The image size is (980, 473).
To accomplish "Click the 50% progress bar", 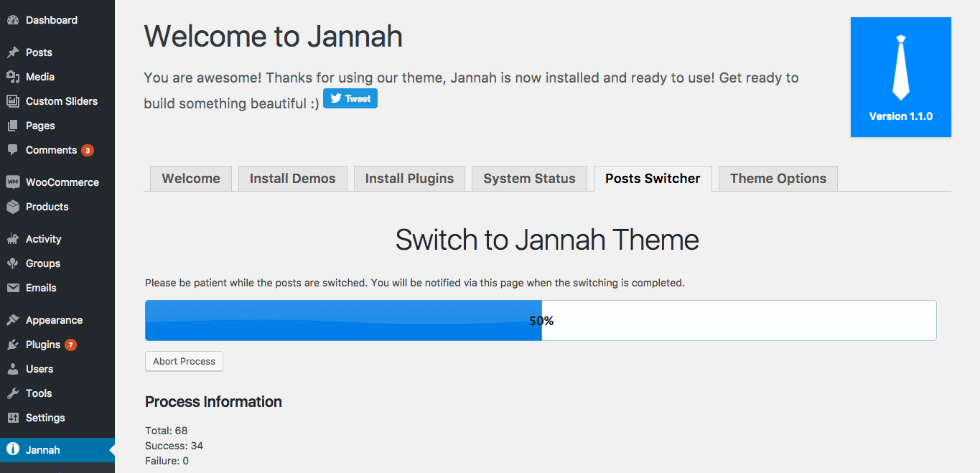I will click(541, 320).
